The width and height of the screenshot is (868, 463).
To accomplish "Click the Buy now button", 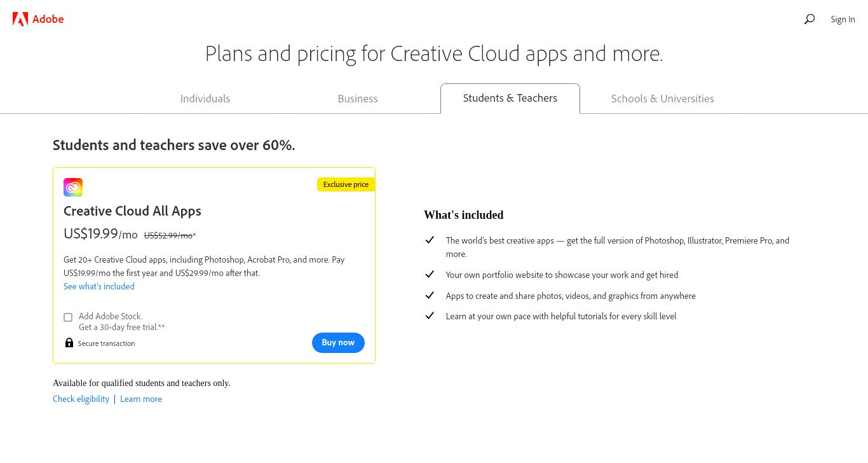I will [x=338, y=343].
